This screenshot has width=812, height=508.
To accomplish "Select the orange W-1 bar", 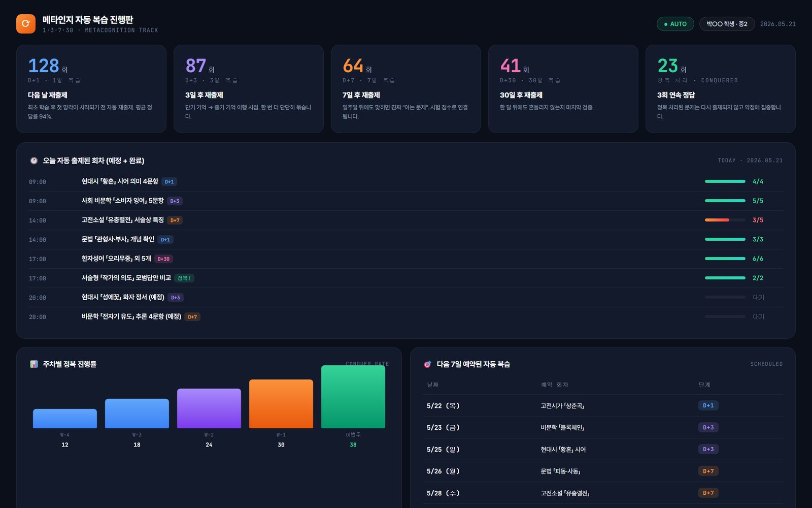I will coord(281,404).
